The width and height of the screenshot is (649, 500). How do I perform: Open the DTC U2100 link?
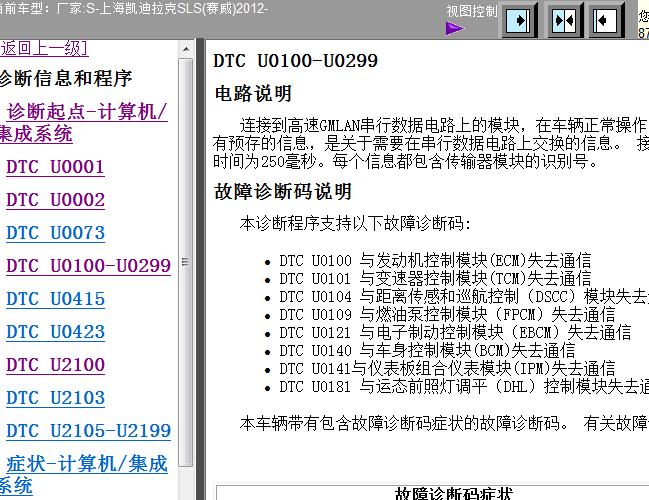pyautogui.click(x=55, y=365)
